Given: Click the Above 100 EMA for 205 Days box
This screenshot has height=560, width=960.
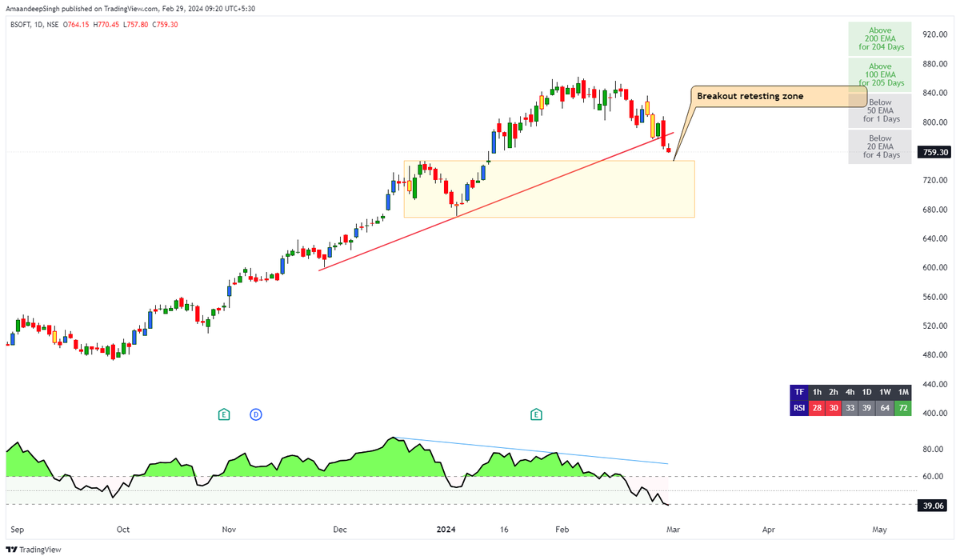Looking at the screenshot, I should [x=880, y=74].
